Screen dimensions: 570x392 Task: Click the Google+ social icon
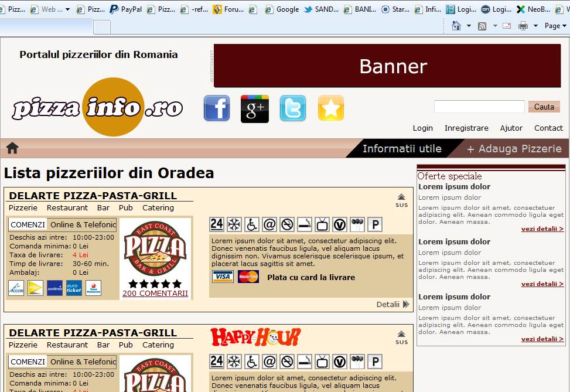click(x=255, y=109)
